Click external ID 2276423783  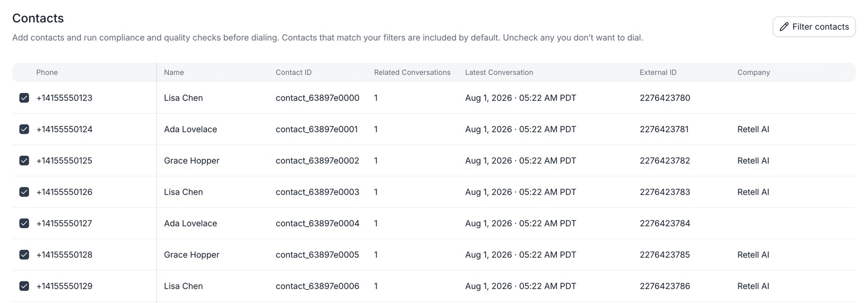click(x=665, y=192)
